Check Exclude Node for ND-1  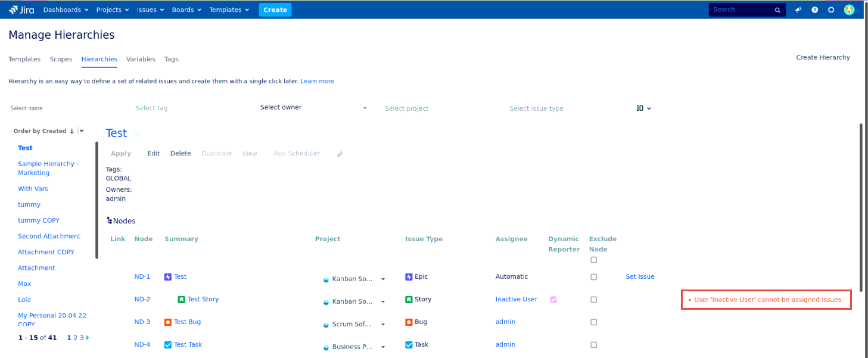click(593, 277)
